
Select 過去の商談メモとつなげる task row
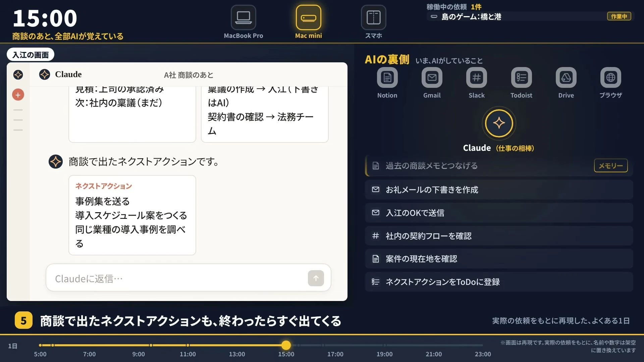point(499,166)
